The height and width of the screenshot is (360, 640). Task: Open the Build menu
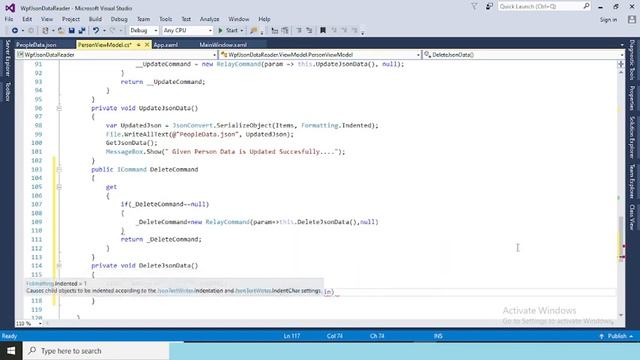[x=95, y=19]
